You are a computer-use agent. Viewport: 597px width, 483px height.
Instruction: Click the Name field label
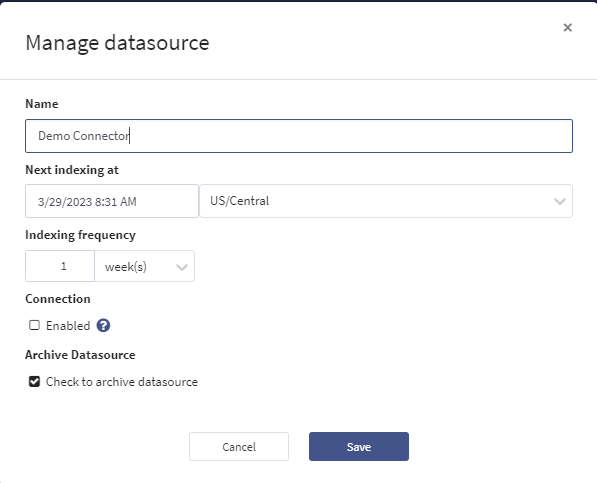pyautogui.click(x=42, y=104)
